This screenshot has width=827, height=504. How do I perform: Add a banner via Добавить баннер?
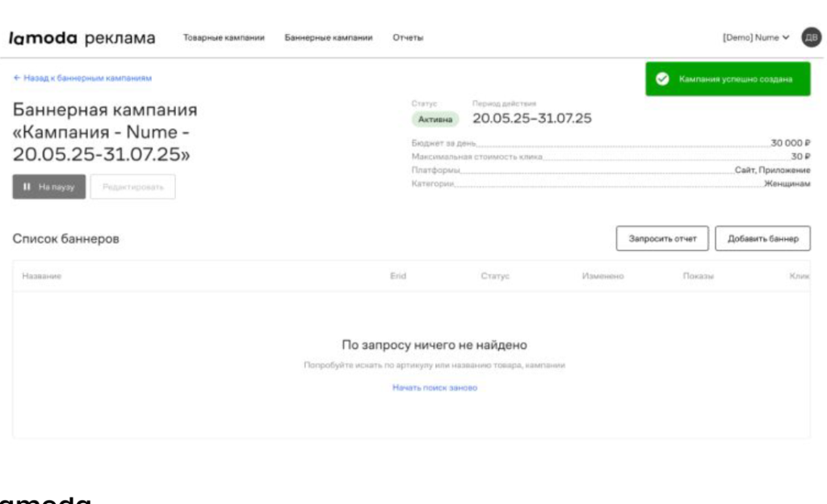(762, 238)
